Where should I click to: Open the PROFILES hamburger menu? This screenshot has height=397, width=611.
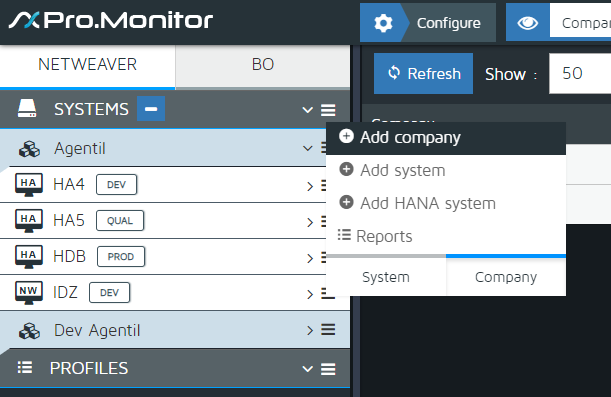point(328,369)
